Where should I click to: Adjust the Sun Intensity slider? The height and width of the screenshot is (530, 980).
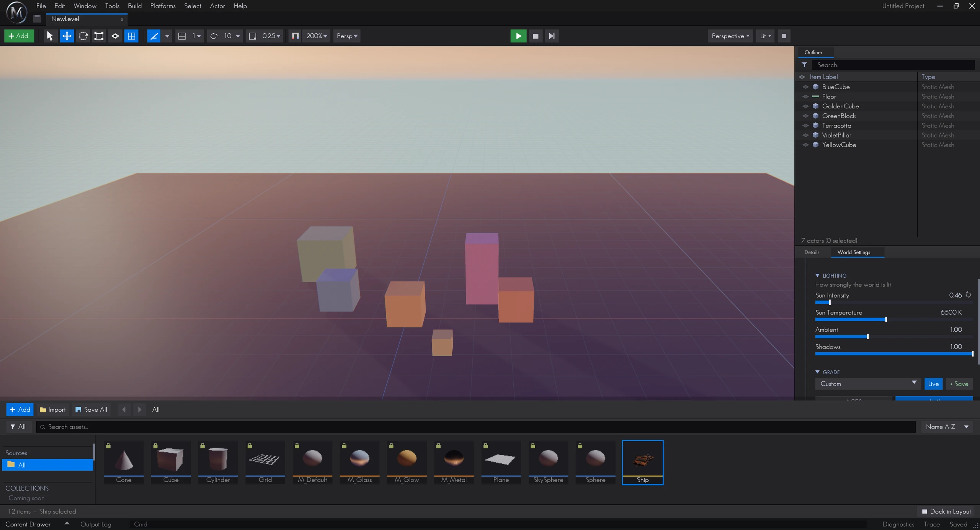pyautogui.click(x=894, y=303)
